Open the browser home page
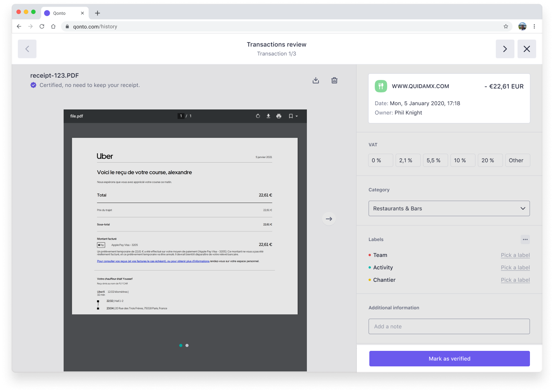This screenshot has height=392, width=554. coord(53,26)
